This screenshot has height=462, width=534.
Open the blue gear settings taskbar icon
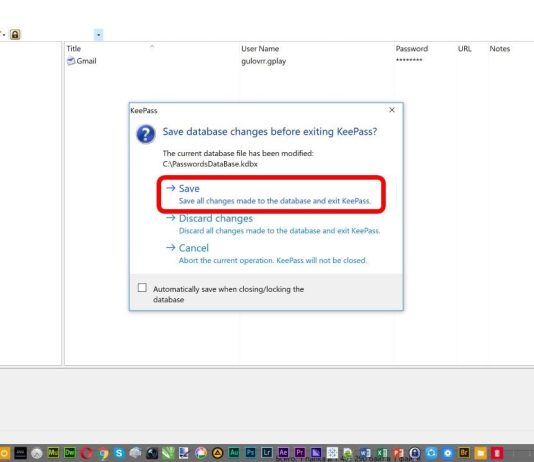447,453
